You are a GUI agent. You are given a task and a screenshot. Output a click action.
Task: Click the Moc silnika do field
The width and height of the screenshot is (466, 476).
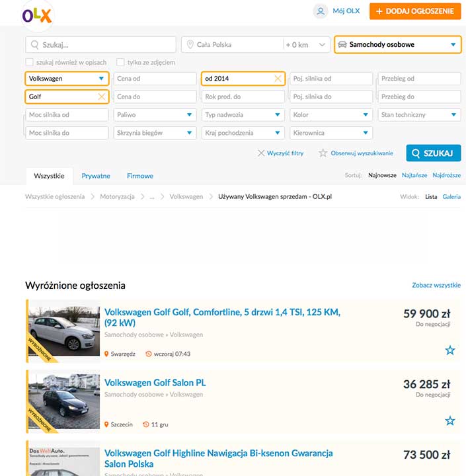[x=67, y=133]
